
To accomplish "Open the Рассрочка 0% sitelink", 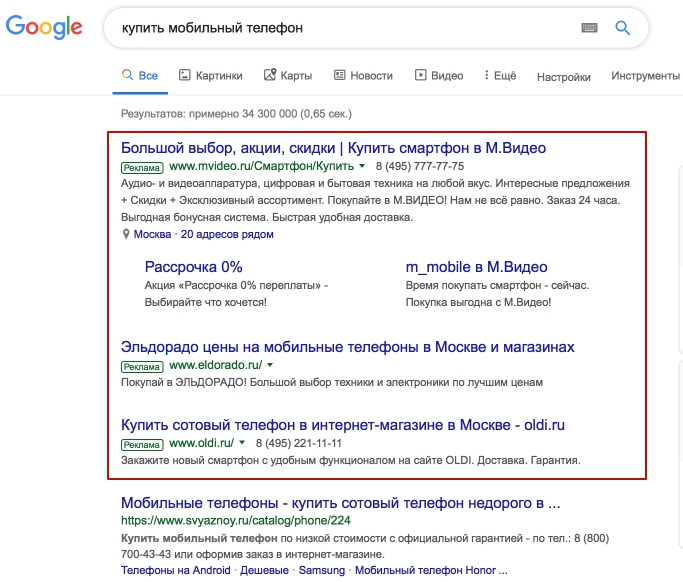I will [x=194, y=267].
